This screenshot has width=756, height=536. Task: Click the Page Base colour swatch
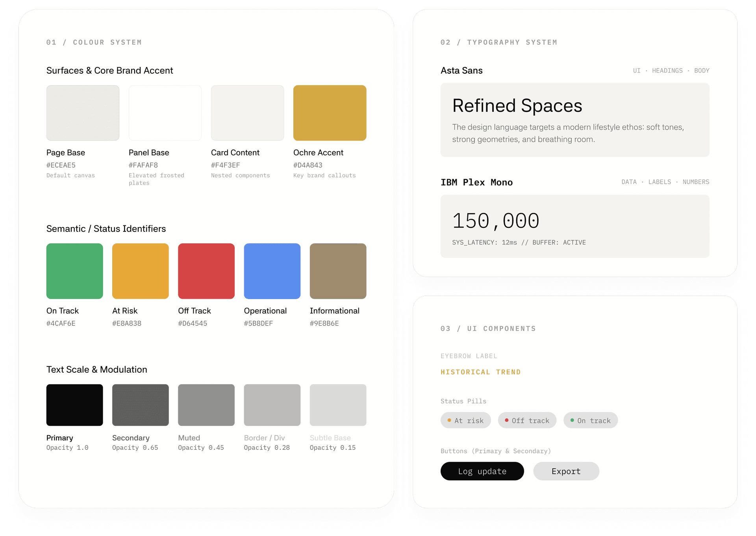[83, 113]
